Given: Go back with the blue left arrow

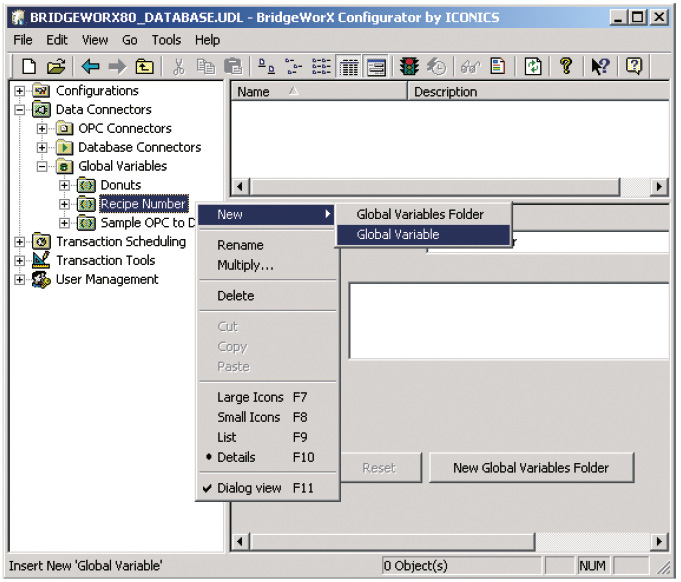Looking at the screenshot, I should pos(90,66).
